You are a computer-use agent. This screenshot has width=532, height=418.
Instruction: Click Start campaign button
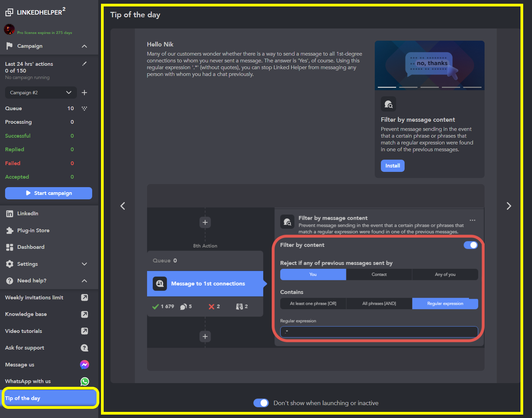(x=48, y=193)
